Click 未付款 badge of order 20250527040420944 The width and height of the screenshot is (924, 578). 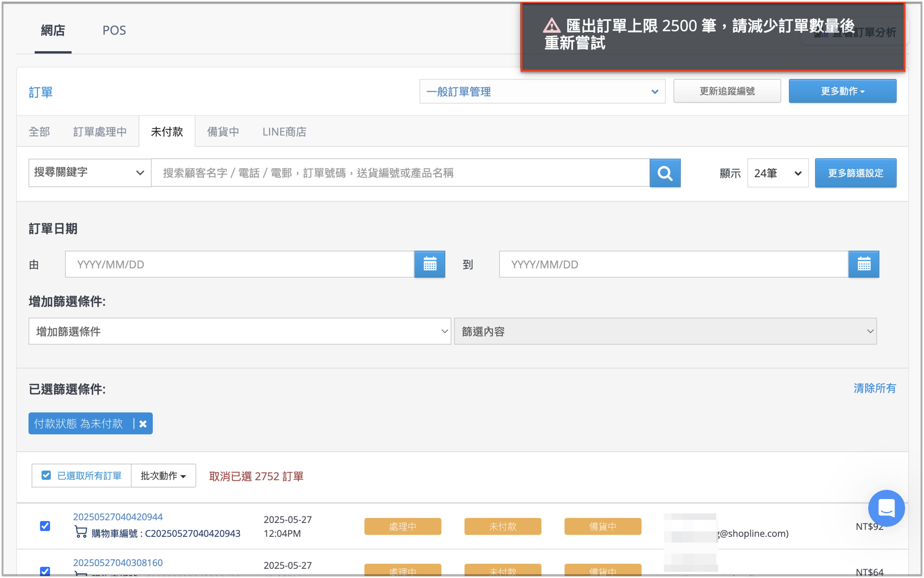pos(503,526)
